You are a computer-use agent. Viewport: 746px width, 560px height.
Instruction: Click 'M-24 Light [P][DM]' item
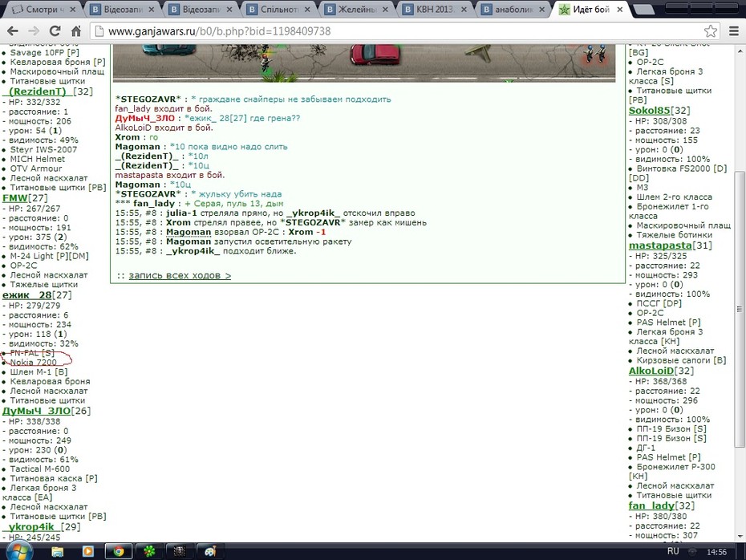(49, 256)
